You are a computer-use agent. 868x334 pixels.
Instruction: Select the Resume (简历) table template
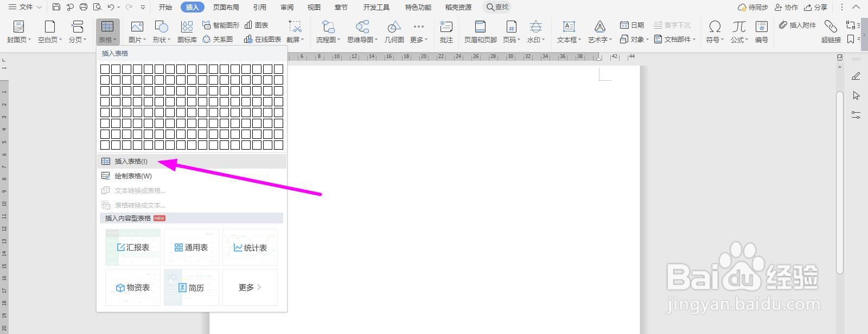(x=192, y=287)
